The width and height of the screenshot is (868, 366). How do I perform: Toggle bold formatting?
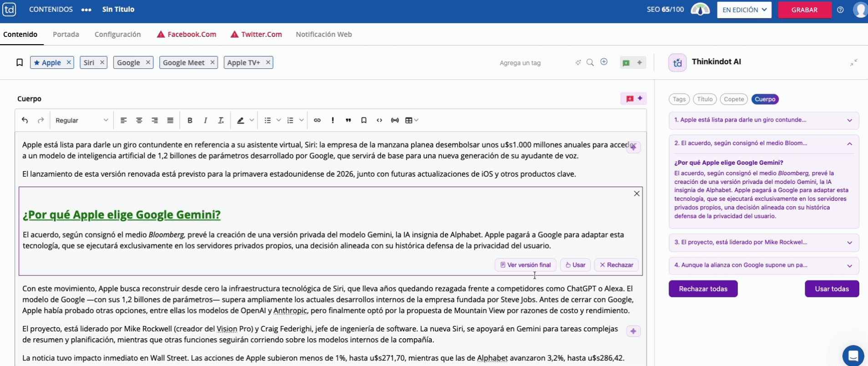pos(190,120)
